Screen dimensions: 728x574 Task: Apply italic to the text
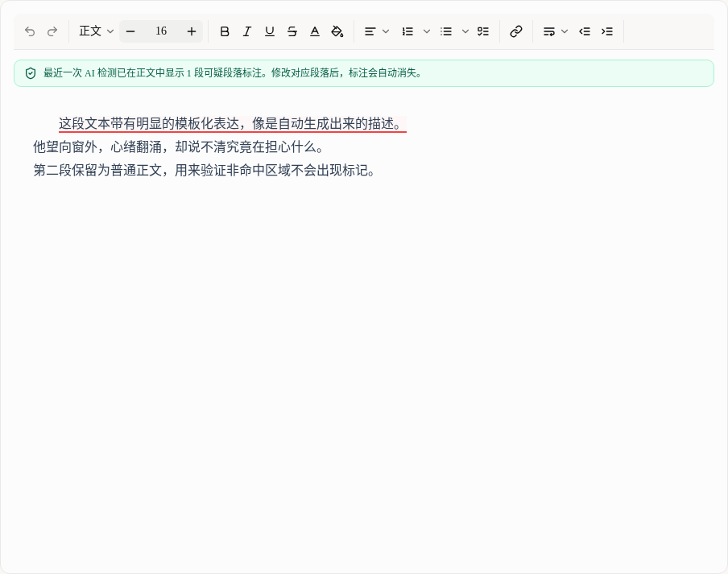[x=247, y=31]
